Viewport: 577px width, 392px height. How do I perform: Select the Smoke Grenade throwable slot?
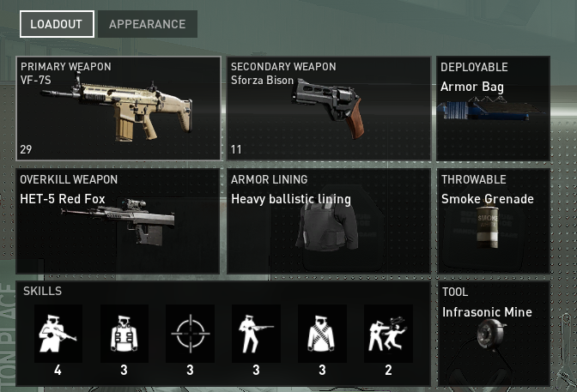(x=494, y=221)
